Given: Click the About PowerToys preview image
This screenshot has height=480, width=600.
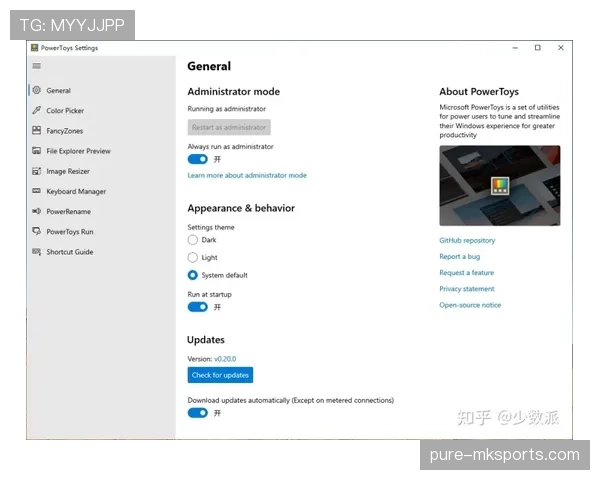Looking at the screenshot, I should tap(500, 186).
